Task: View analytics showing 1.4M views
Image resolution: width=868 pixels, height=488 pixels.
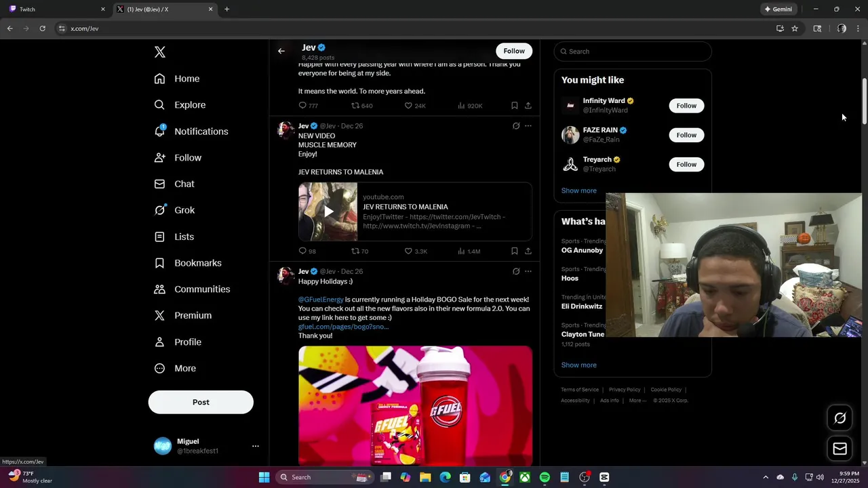Action: 469,251
